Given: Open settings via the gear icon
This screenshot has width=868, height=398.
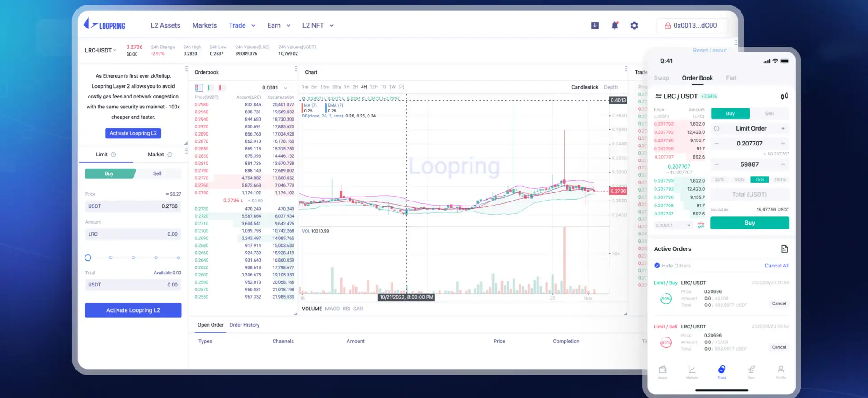Looking at the screenshot, I should 634,26.
